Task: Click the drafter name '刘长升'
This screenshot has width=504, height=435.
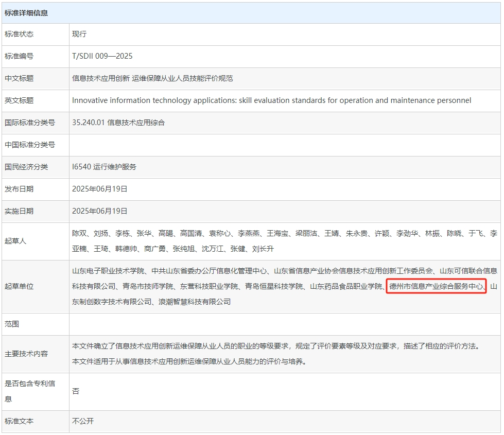Action: (x=263, y=249)
